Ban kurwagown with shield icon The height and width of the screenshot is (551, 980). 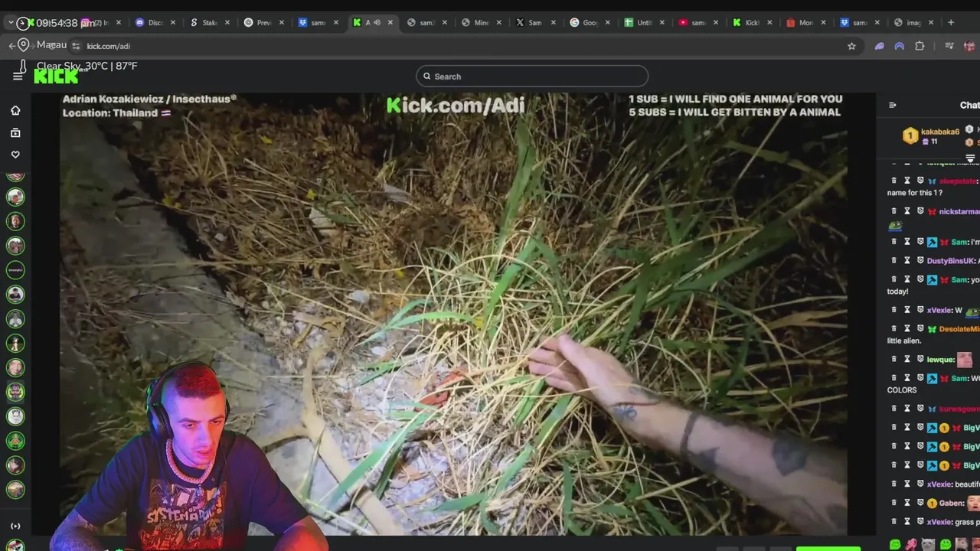click(x=920, y=409)
